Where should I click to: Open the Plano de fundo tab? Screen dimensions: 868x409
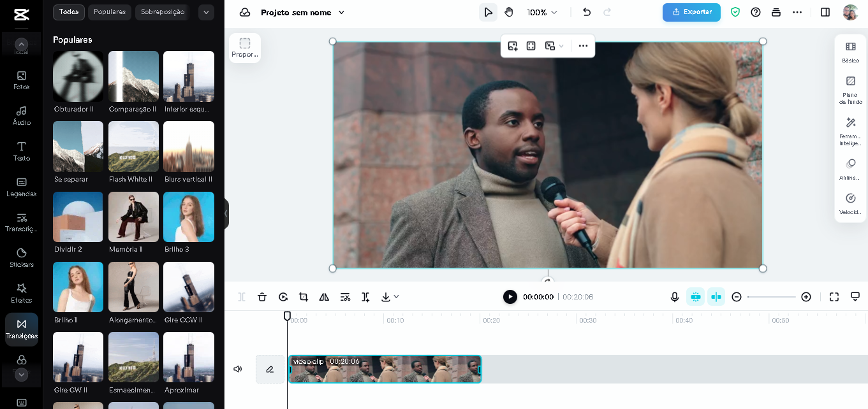point(851,90)
